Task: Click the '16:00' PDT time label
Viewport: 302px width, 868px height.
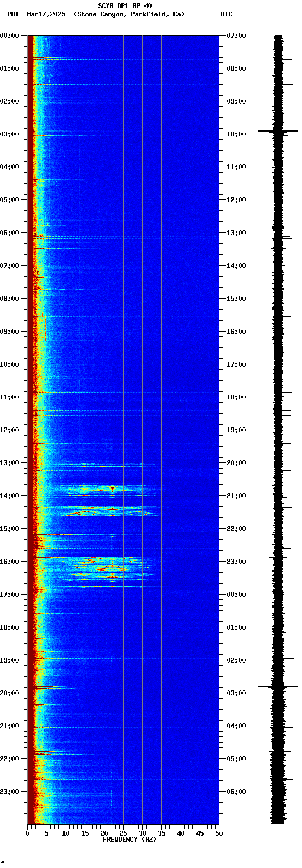Action: (x=9, y=562)
